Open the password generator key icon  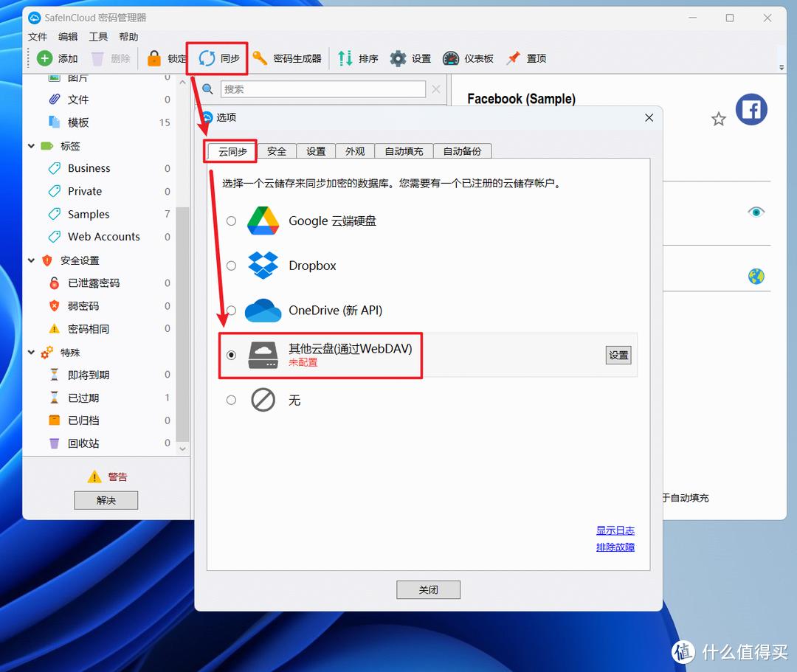tap(260, 58)
